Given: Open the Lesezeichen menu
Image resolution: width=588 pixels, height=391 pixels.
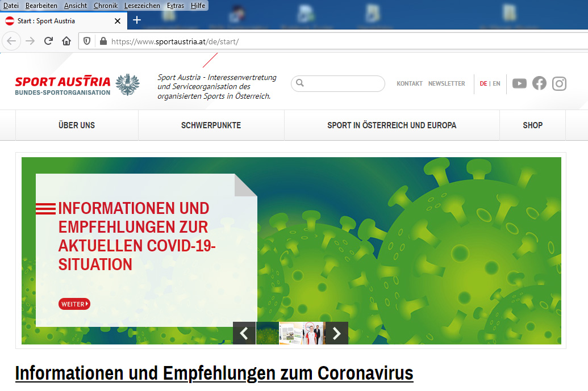Looking at the screenshot, I should pyautogui.click(x=142, y=6).
